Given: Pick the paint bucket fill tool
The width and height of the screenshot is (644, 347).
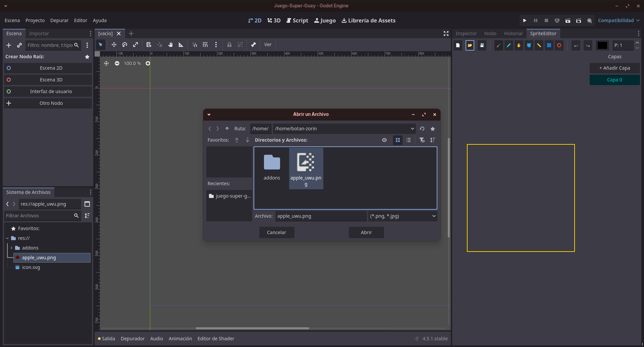Looking at the screenshot, I should point(529,45).
